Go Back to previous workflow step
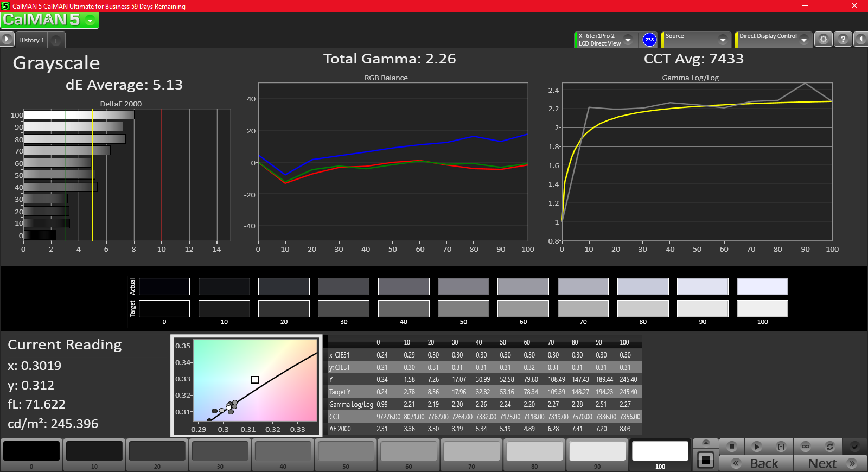The width and height of the screenshot is (868, 472). (x=756, y=463)
